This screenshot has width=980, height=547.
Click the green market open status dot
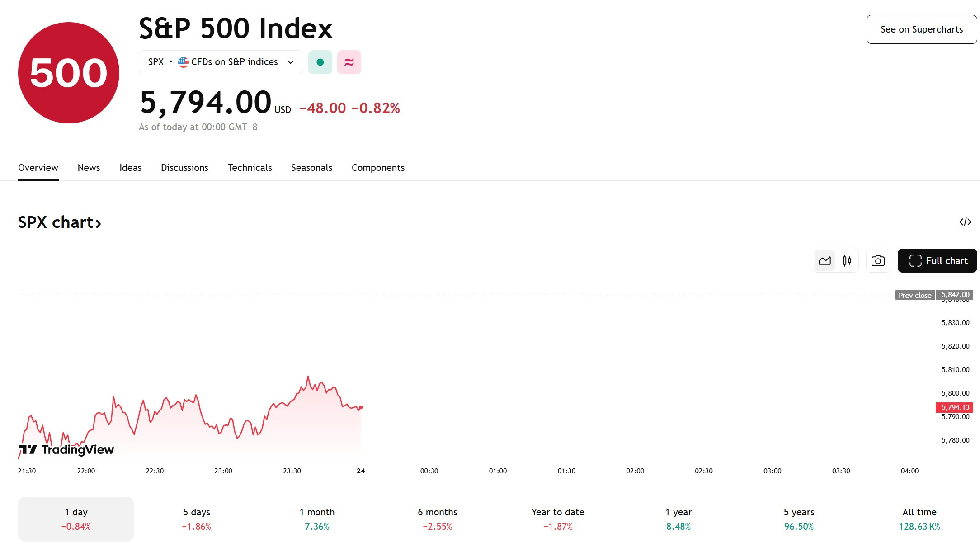tap(320, 62)
